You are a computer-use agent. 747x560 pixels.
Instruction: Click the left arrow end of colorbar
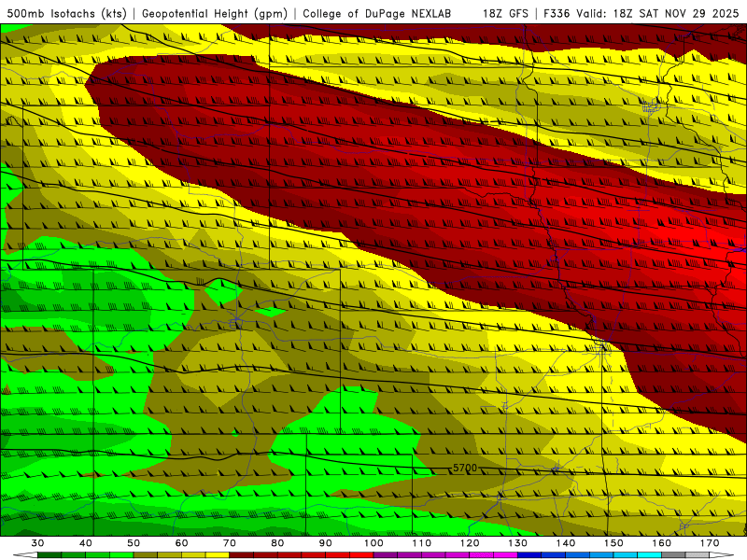pyautogui.click(x=25, y=554)
